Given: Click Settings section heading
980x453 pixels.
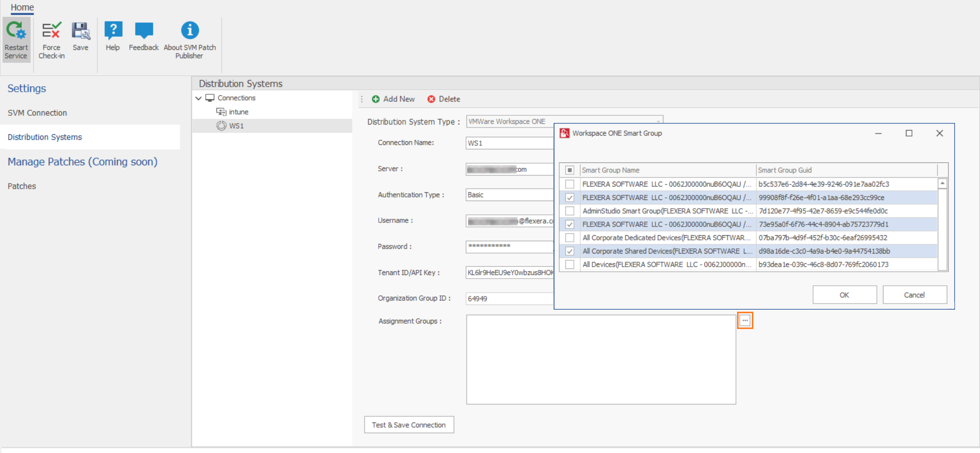Looking at the screenshot, I should pos(27,88).
